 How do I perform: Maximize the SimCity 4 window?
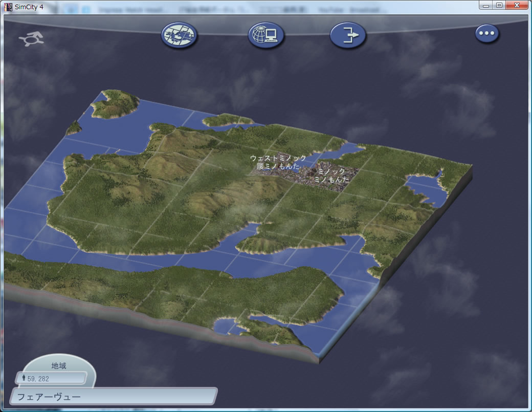499,5
